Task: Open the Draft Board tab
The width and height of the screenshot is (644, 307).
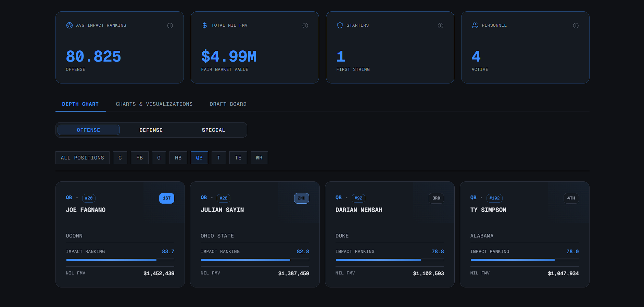Action: pos(228,104)
